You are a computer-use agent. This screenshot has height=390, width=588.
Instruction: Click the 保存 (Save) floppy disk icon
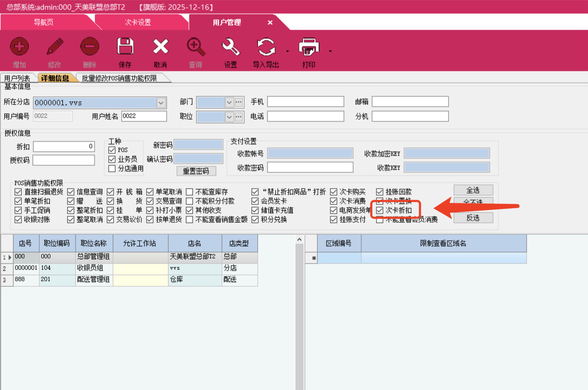tap(125, 47)
